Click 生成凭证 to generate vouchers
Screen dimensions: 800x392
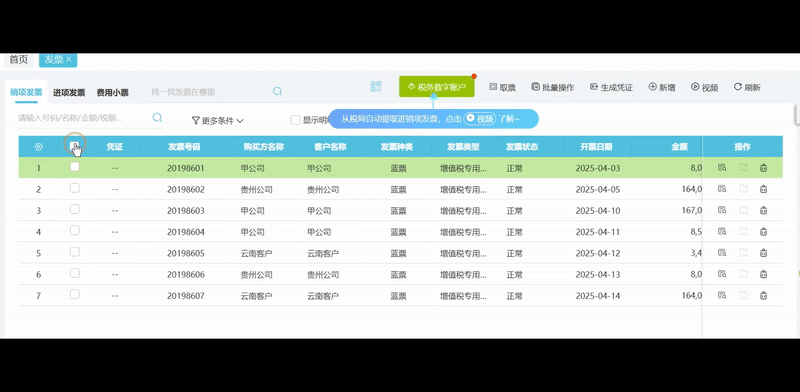[x=611, y=87]
